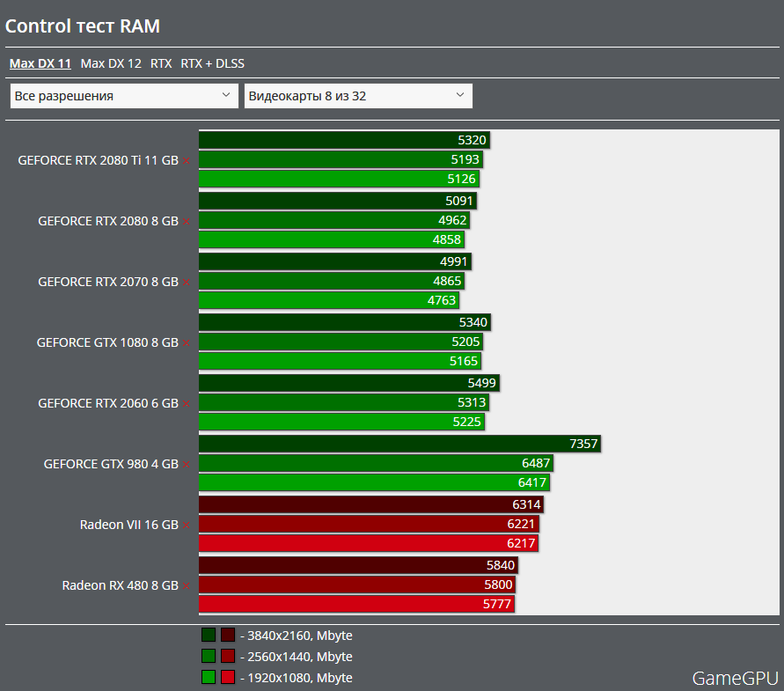Screen dimensions: 784x691
Task: Remove GEFORCE GTX 1080 8 GB row
Action: pos(186,342)
